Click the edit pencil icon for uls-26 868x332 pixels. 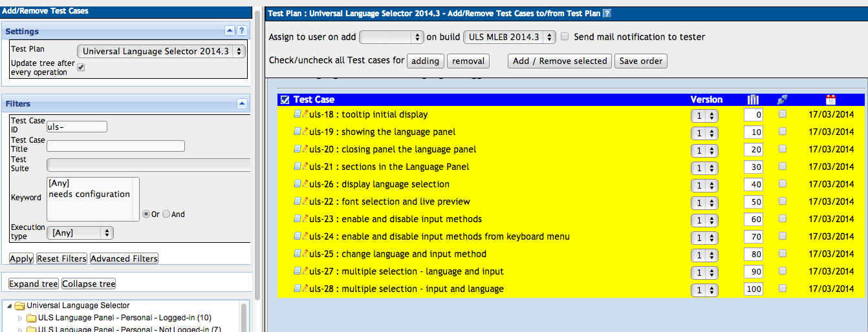point(305,183)
